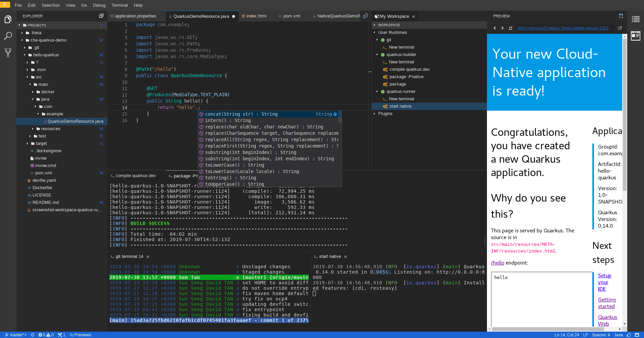Select concat(String str) autocomplete suggestion

241,114
